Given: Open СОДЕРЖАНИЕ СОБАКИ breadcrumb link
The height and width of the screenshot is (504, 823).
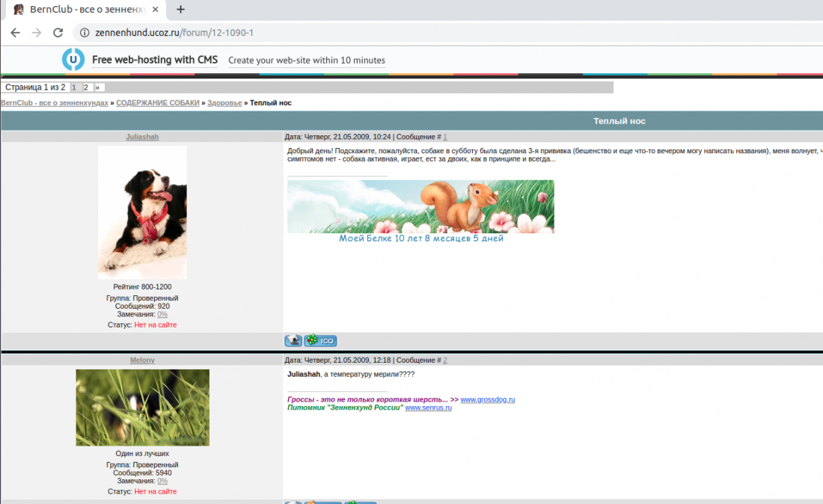Looking at the screenshot, I should pyautogui.click(x=157, y=102).
